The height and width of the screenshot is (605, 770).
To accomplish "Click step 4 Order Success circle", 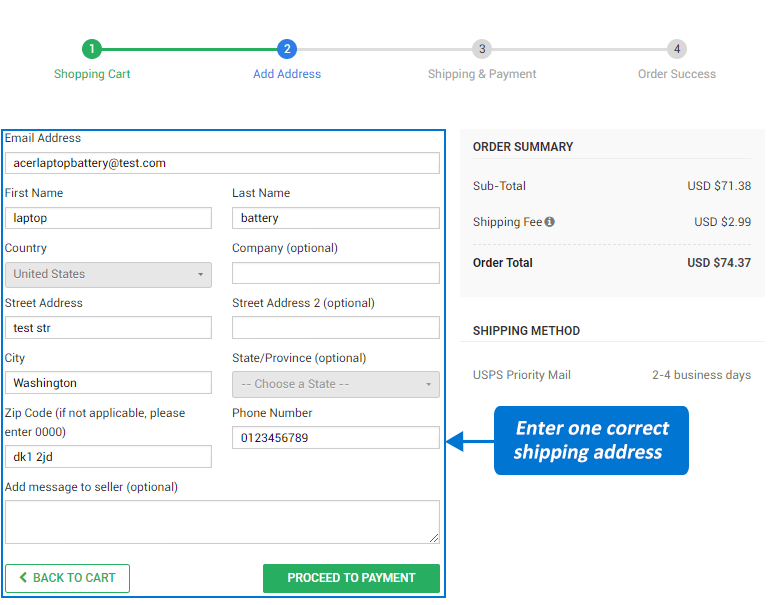I will (677, 49).
